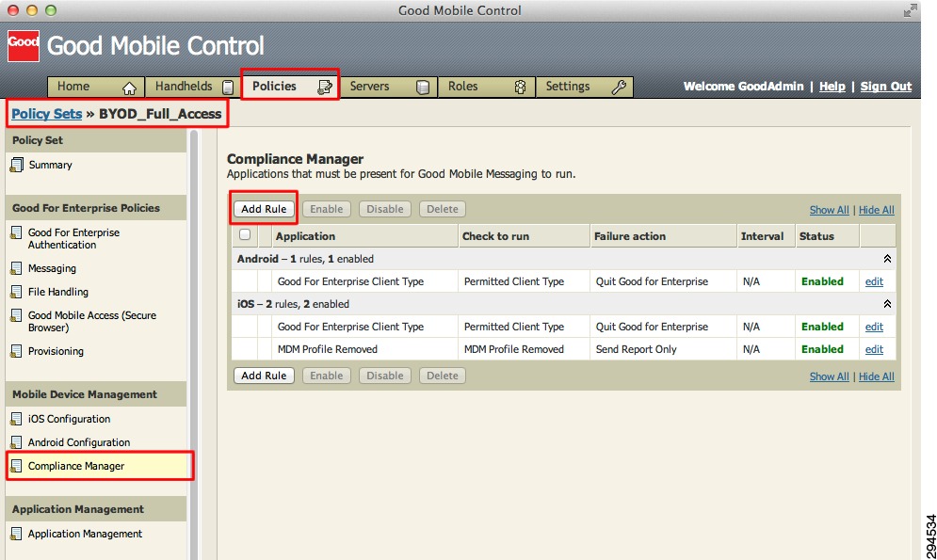The width and height of the screenshot is (937, 560).
Task: Click the top Disable button
Action: (385, 209)
